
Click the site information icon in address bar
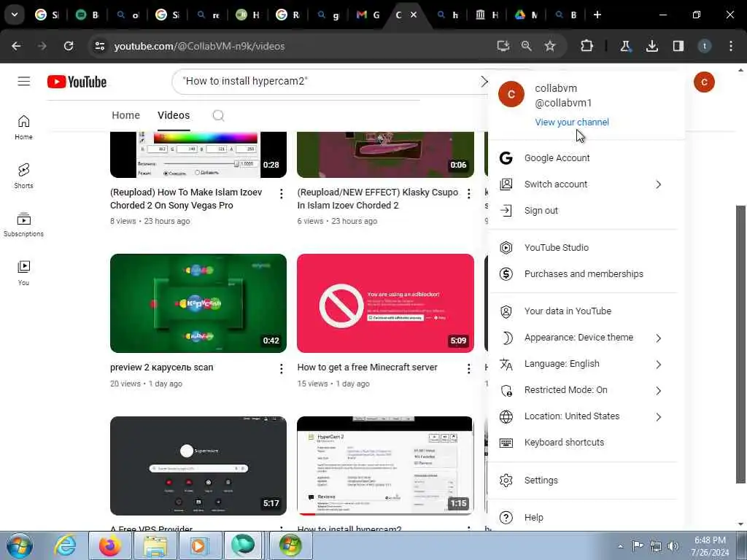click(x=99, y=46)
